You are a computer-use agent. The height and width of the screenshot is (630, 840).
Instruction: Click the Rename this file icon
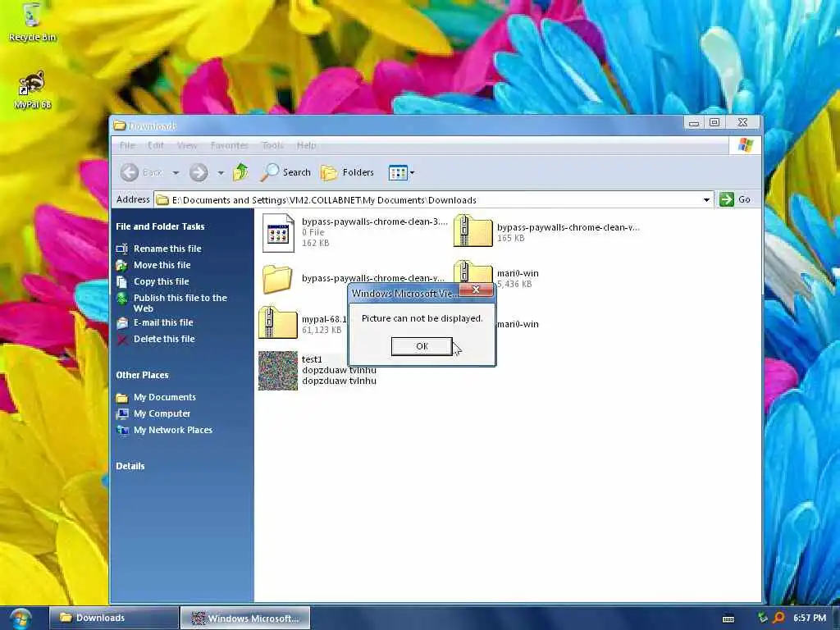(122, 249)
